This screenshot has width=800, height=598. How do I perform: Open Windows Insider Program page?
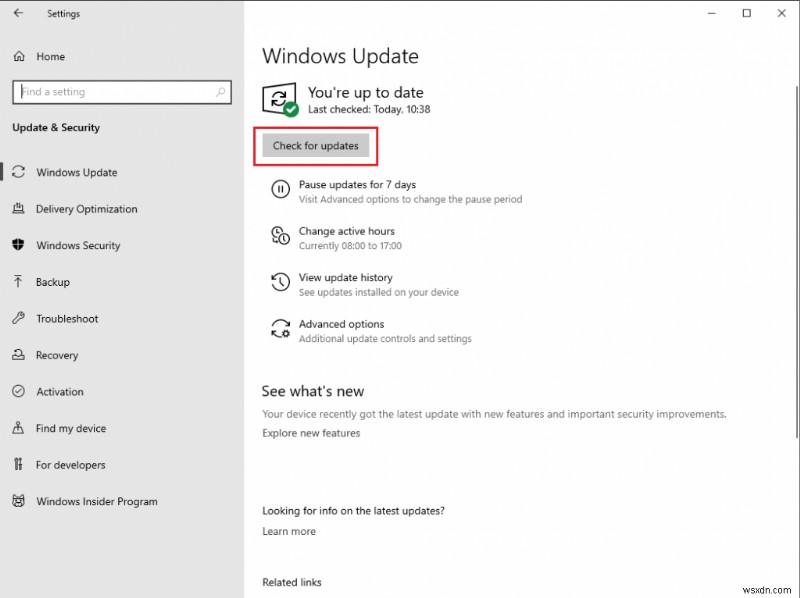97,502
